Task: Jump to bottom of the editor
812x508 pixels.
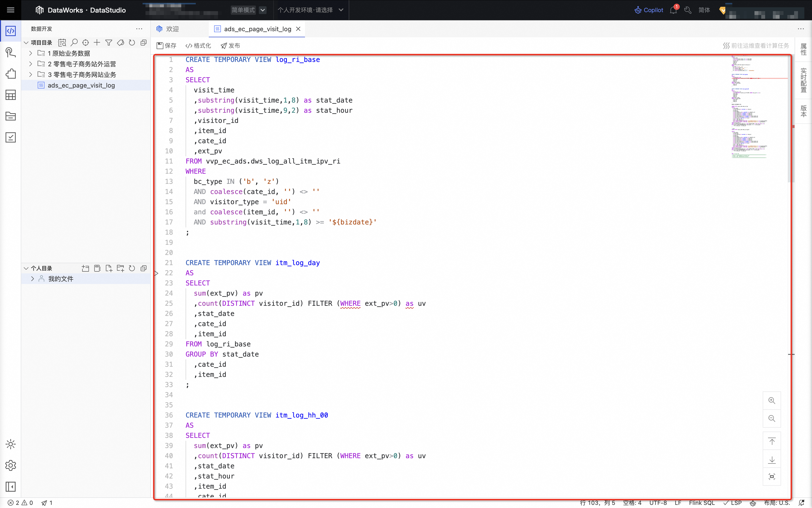Action: point(772,459)
